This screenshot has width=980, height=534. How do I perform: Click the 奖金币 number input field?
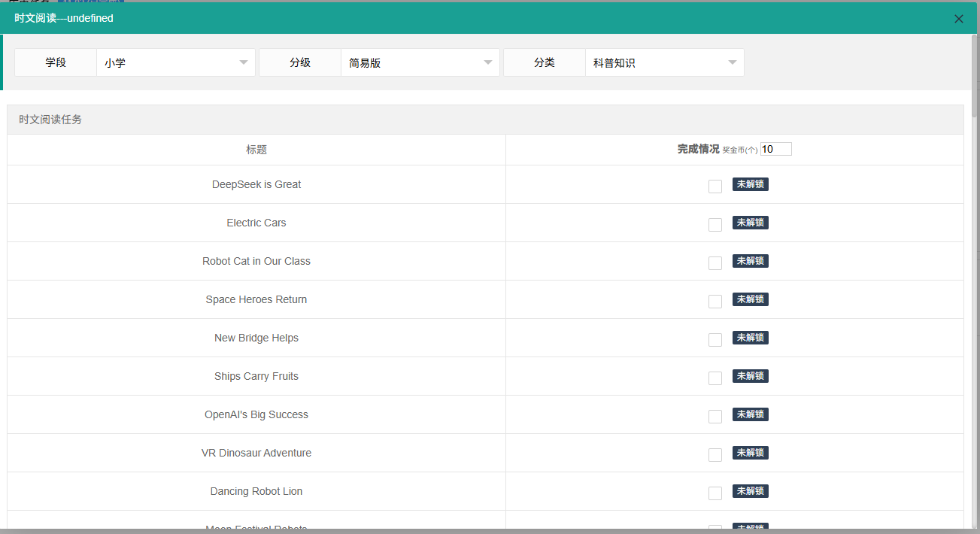click(775, 149)
